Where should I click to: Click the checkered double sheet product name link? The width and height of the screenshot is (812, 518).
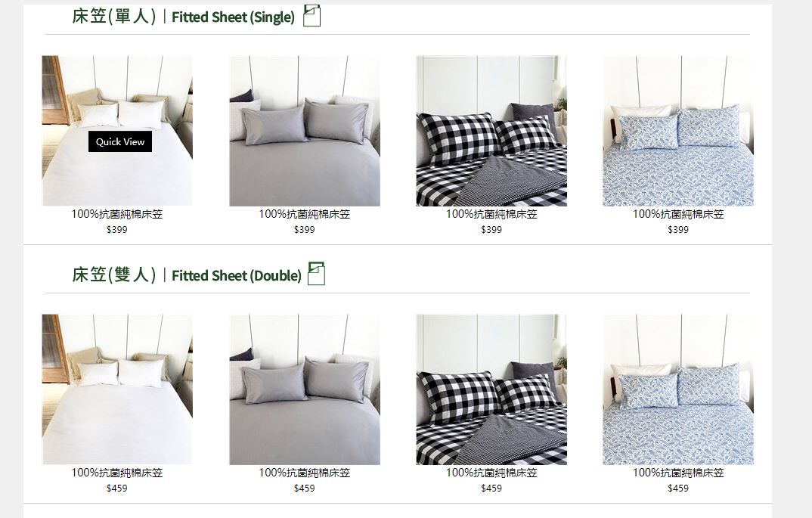coord(491,473)
